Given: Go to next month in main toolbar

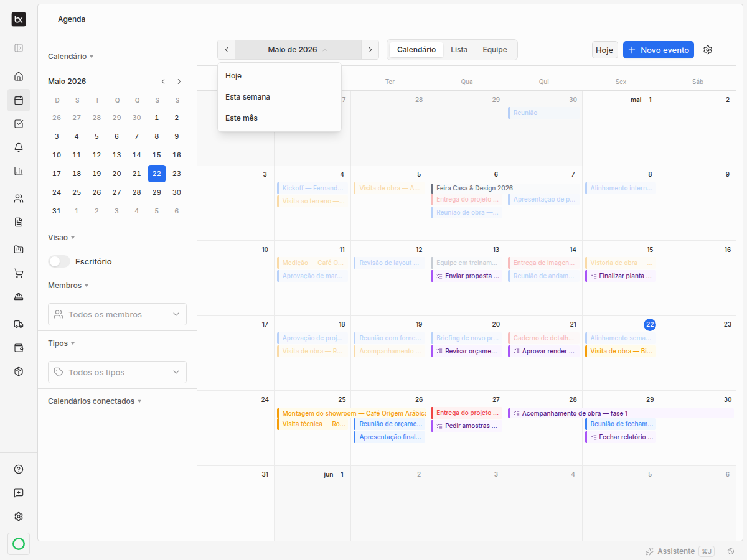Looking at the screenshot, I should tap(370, 50).
